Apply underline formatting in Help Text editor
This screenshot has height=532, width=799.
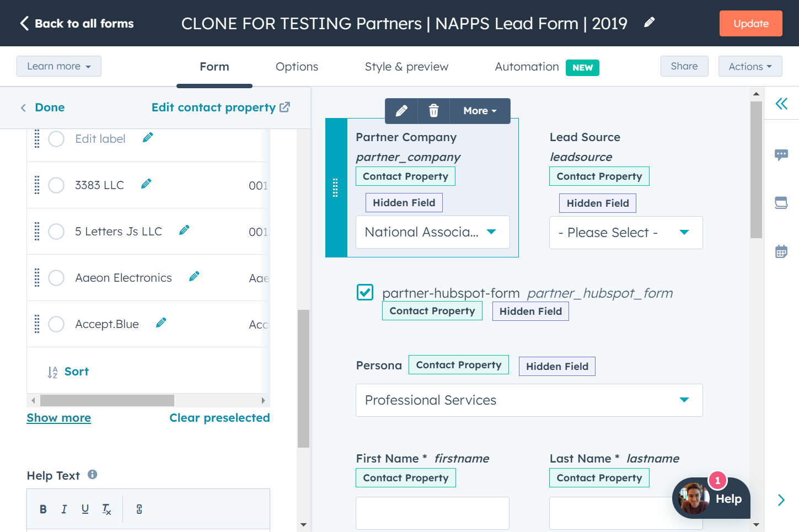point(85,509)
